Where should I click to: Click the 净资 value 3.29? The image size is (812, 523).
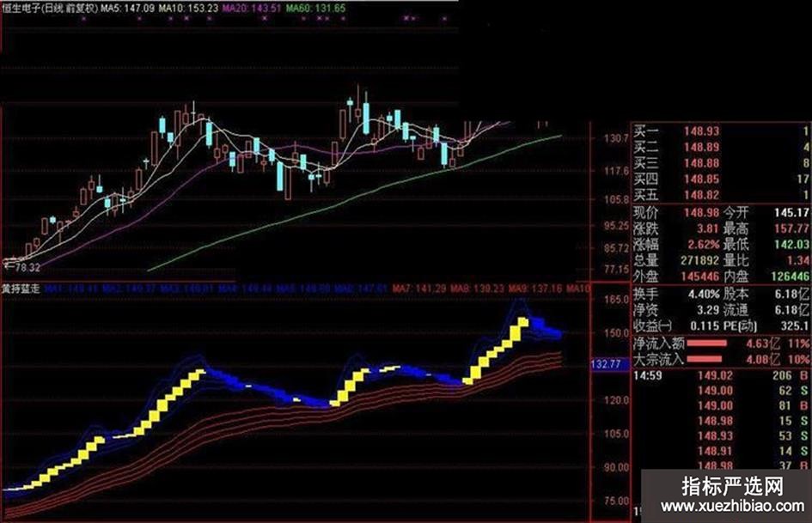point(707,310)
